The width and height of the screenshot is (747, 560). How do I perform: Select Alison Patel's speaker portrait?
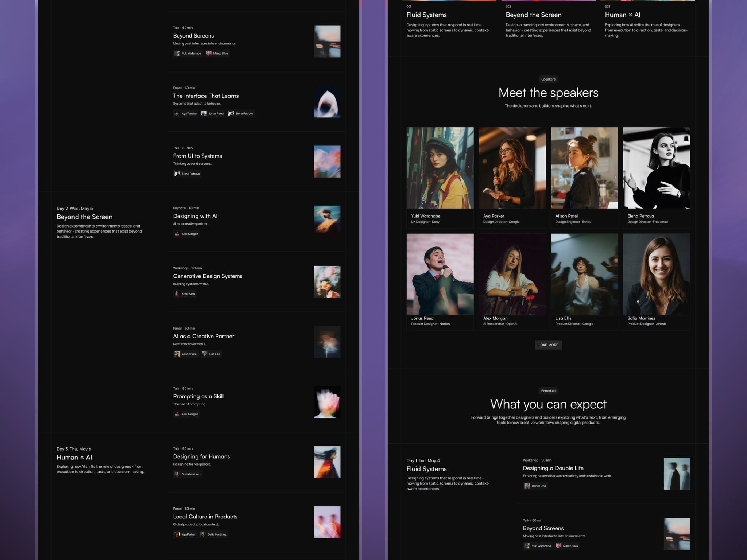click(x=584, y=168)
